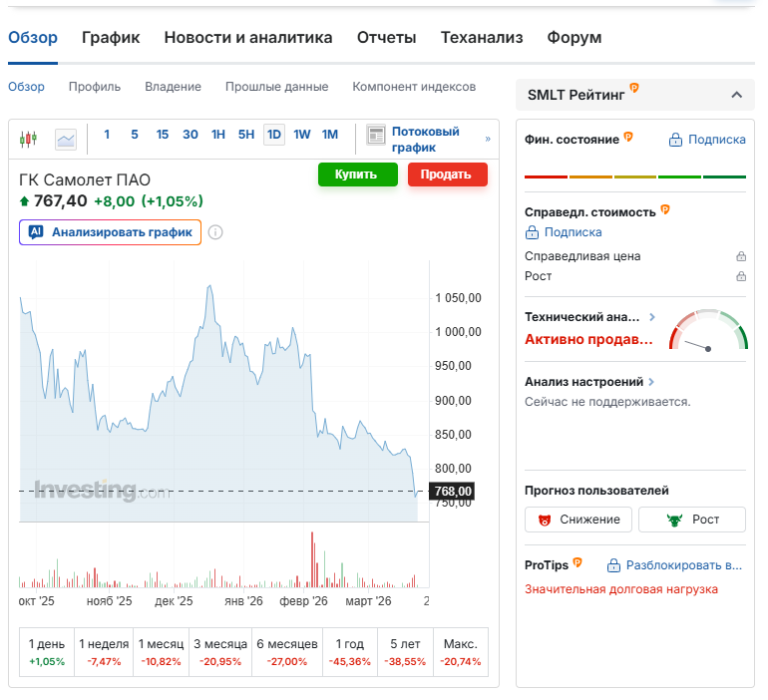Click the bull icon for Рост
Screen dimensions: 768x700
(673, 520)
